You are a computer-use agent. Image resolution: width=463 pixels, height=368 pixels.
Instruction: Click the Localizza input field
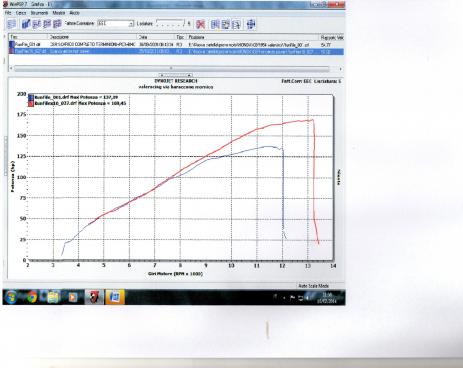(170, 23)
